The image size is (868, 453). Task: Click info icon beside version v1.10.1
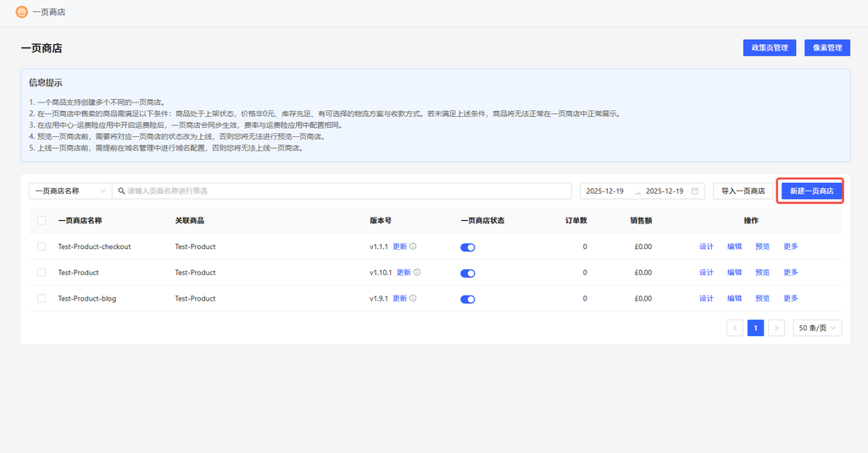pyautogui.click(x=417, y=273)
